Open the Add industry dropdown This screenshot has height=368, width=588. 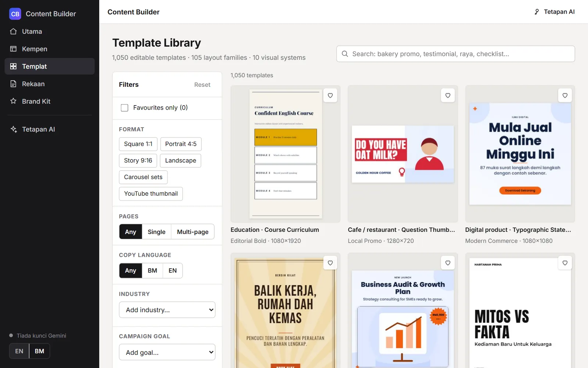point(167,310)
